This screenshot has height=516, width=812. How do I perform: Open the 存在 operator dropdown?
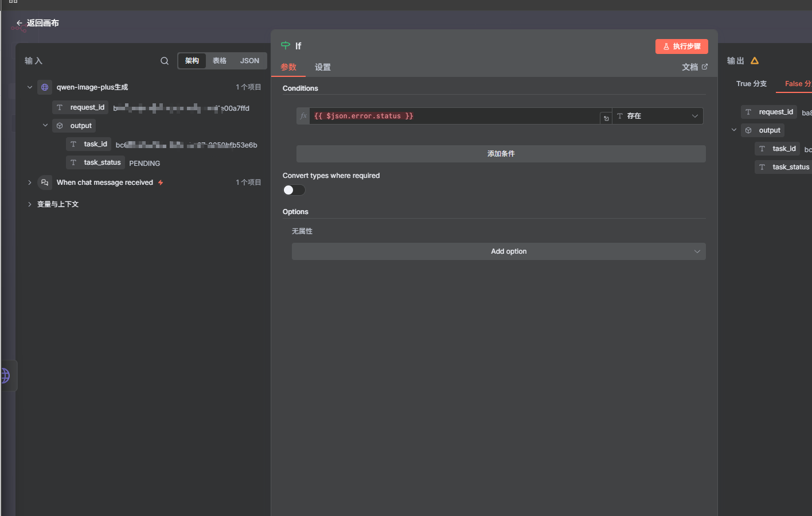tap(658, 116)
